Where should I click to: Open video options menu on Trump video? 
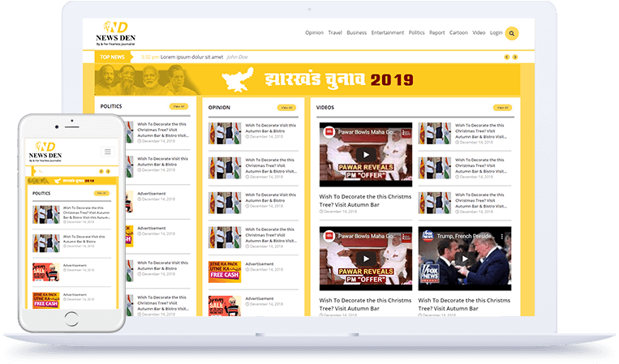coord(502,237)
